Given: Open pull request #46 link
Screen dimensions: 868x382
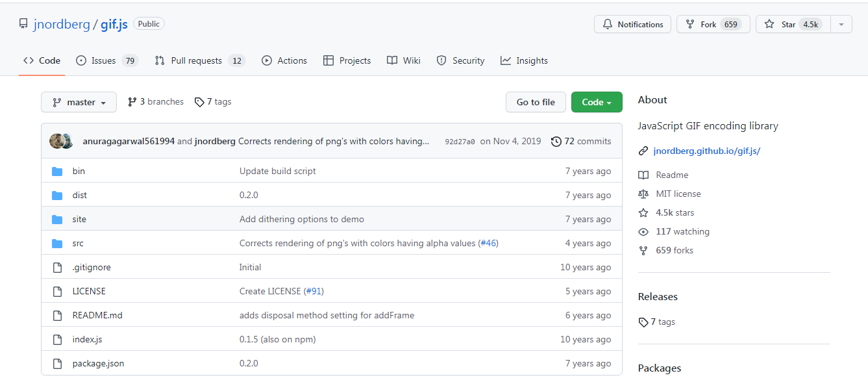Looking at the screenshot, I should [488, 243].
